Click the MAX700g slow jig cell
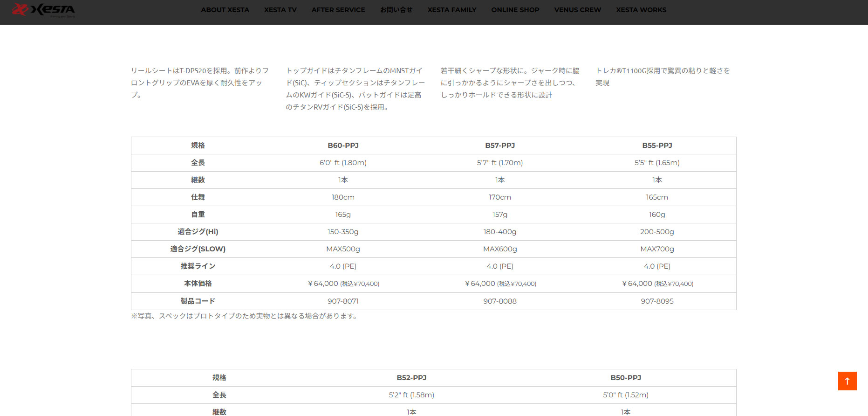This screenshot has width=868, height=416. click(657, 249)
